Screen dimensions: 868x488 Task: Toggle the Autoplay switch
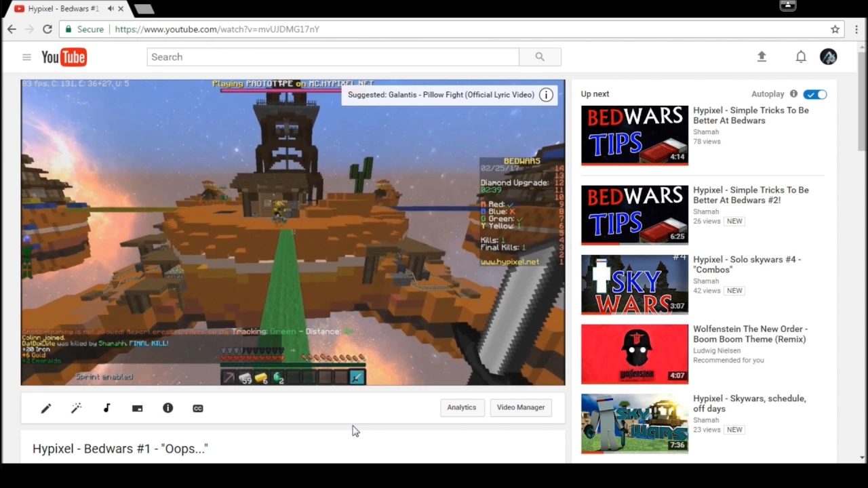point(815,94)
